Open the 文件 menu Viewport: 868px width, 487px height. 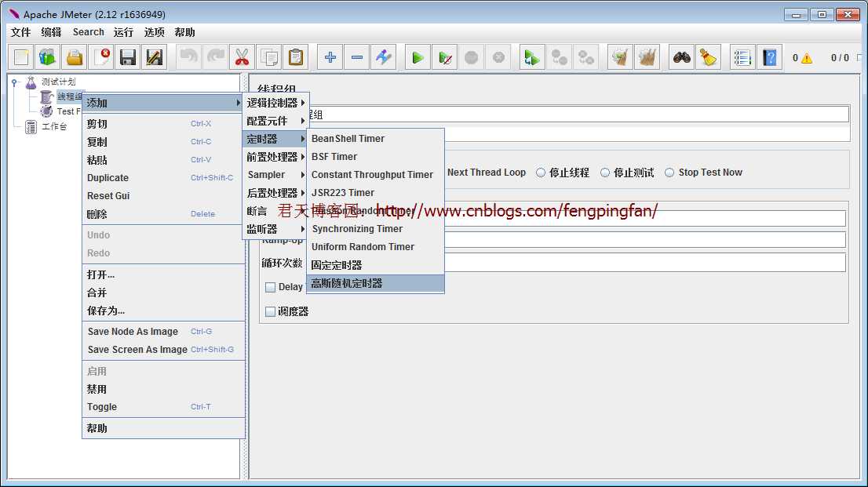click(20, 32)
